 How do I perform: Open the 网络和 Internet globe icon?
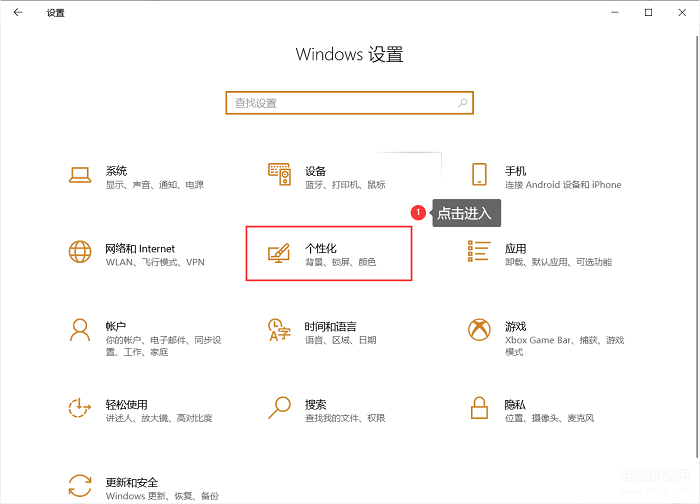pos(80,252)
